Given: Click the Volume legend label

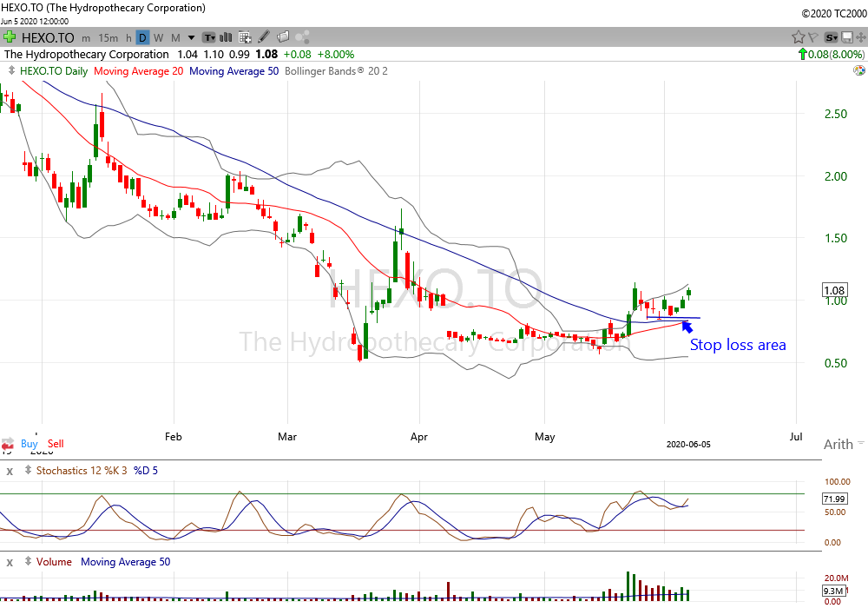Looking at the screenshot, I should point(54,562).
